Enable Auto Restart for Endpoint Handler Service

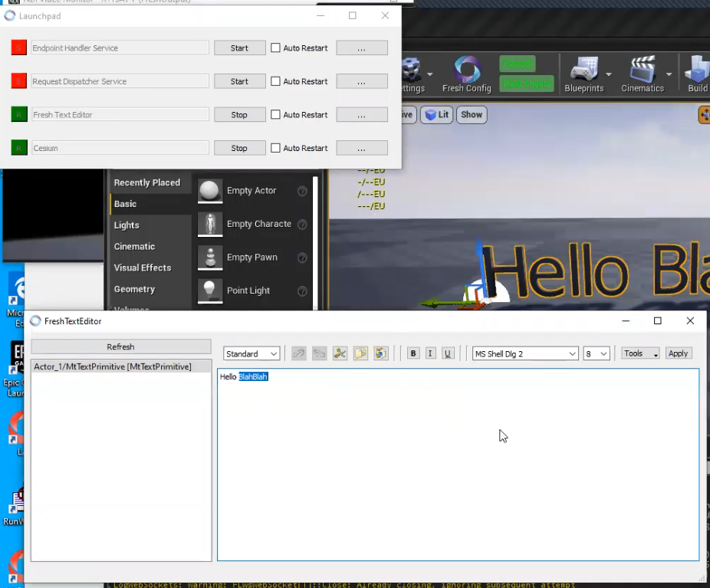click(x=275, y=48)
